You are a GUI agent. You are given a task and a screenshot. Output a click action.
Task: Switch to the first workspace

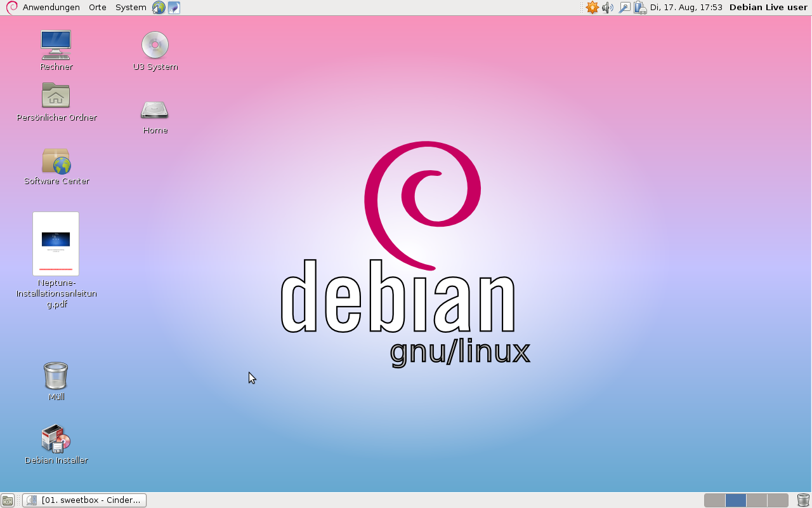(714, 500)
